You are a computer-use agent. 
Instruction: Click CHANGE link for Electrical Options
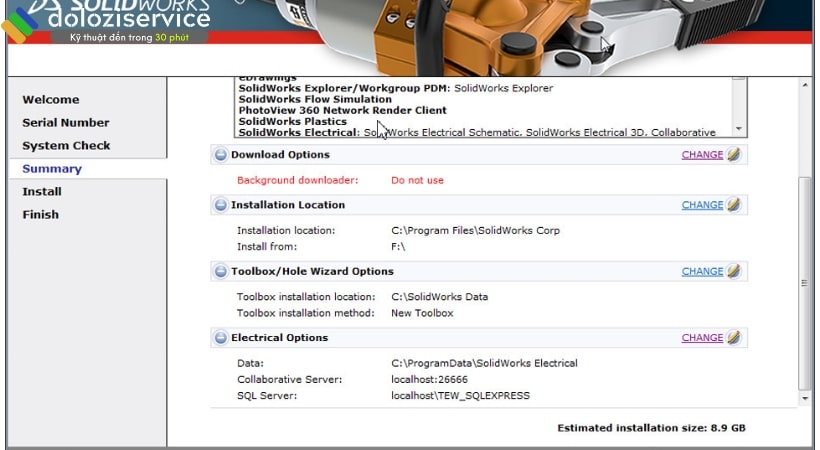click(702, 338)
